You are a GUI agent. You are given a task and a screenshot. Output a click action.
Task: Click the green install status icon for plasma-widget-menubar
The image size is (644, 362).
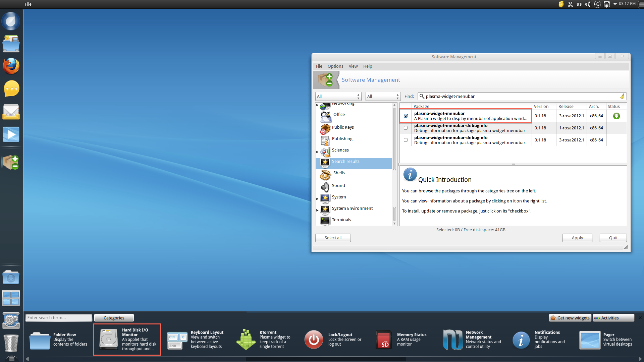tap(616, 116)
